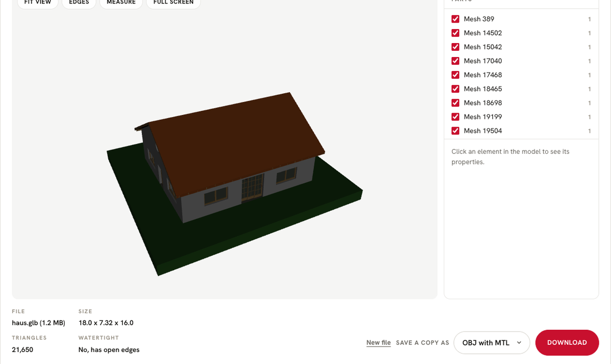Uncheck the Mesh 14502 part

pos(455,33)
